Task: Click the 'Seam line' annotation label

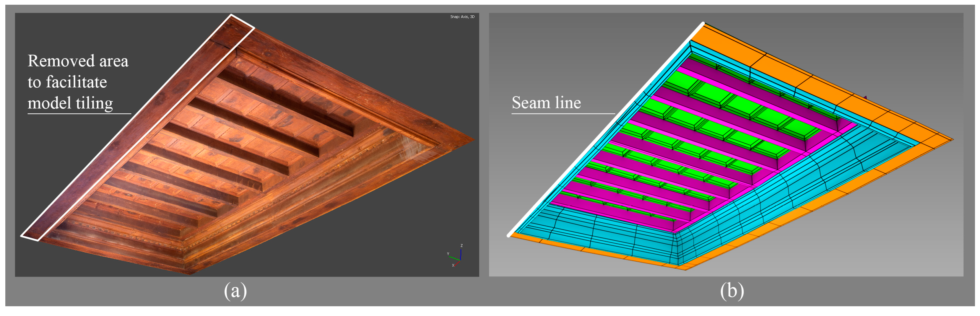Action: (546, 103)
